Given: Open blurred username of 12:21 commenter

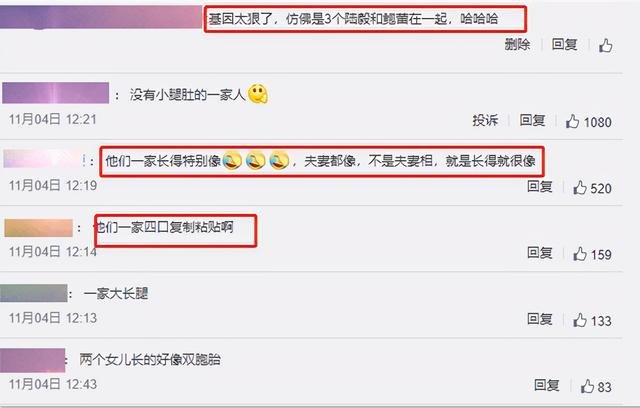Looking at the screenshot, I should coord(56,93).
